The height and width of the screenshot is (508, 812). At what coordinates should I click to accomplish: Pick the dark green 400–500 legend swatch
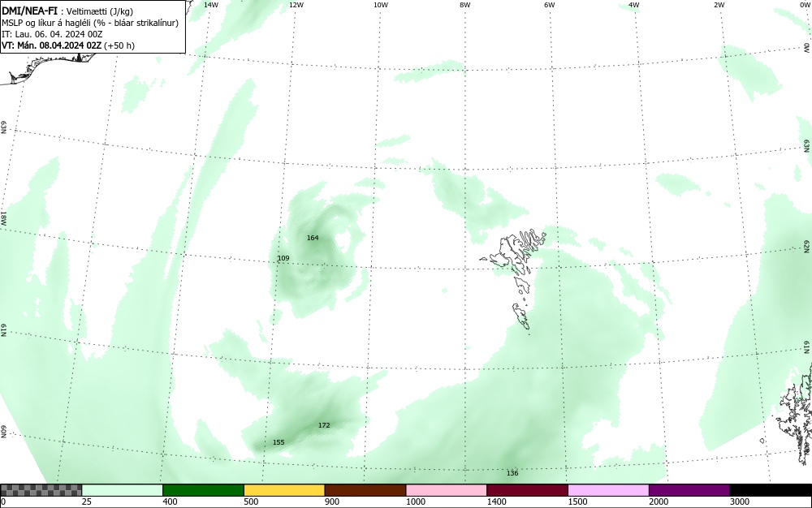click(x=203, y=490)
